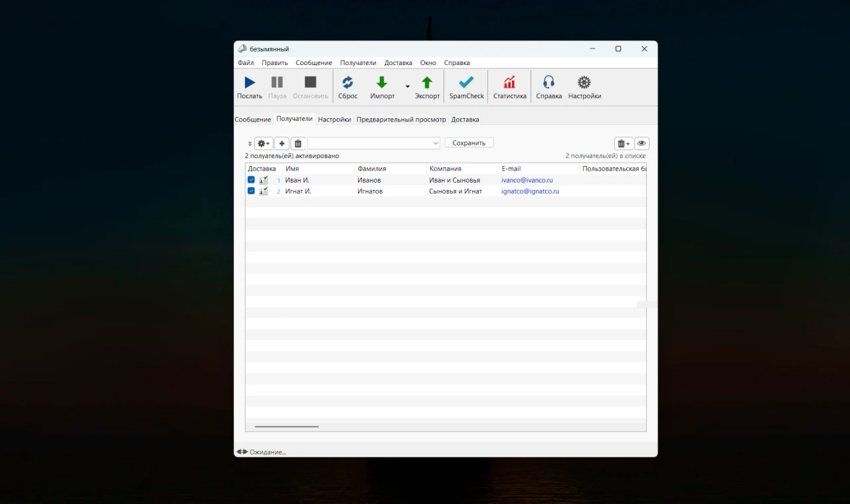This screenshot has width=850, height=504.
Task: Click the Пользовательская column header
Action: click(x=613, y=169)
